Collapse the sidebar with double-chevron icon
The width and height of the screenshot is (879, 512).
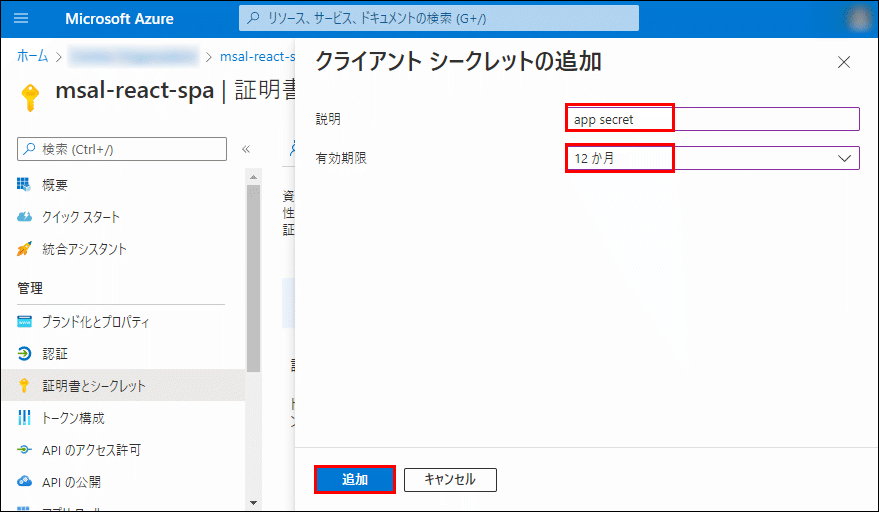pos(246,149)
